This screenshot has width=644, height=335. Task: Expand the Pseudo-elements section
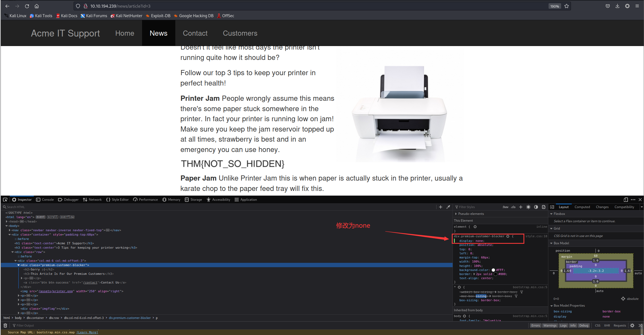pos(456,214)
